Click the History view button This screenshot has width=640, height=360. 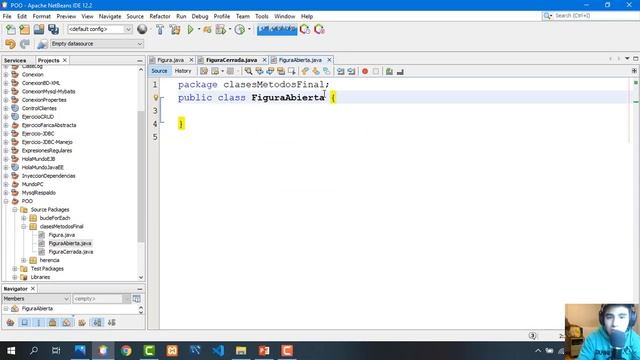click(183, 71)
